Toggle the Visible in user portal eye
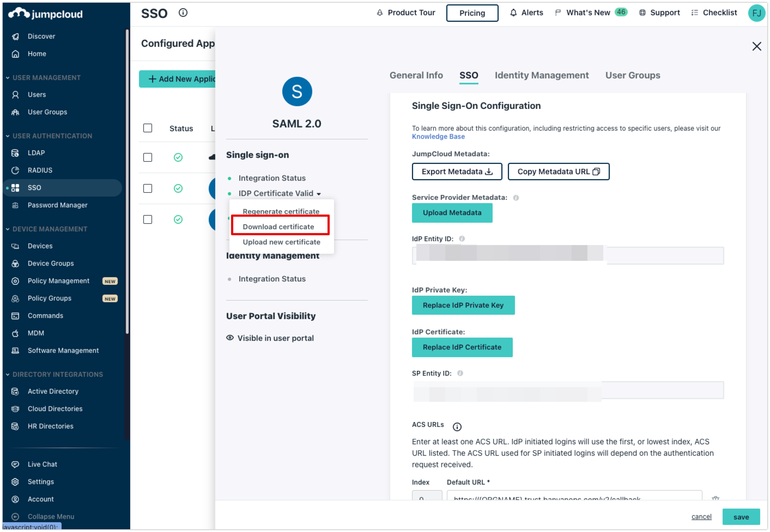The height and width of the screenshot is (532, 770). point(230,338)
